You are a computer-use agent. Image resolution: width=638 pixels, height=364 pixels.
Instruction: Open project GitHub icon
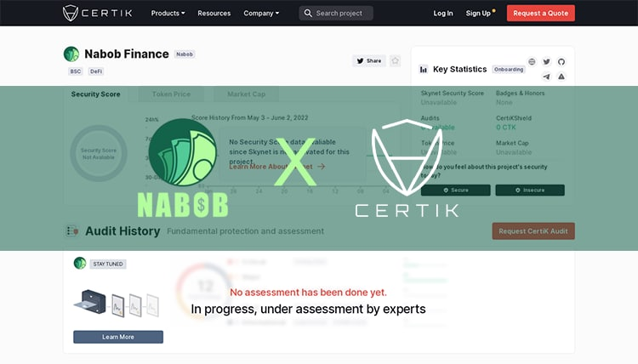pyautogui.click(x=561, y=61)
